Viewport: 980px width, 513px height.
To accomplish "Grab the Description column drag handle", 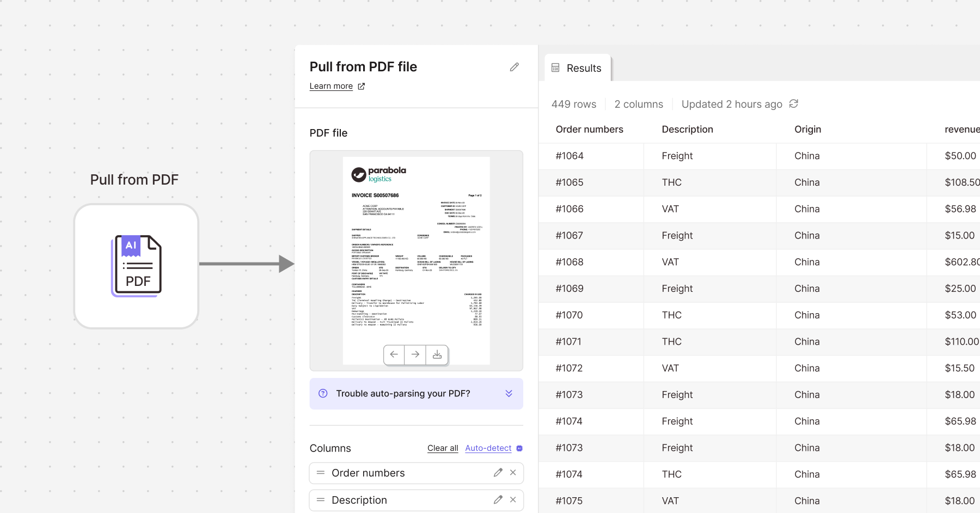I will coord(321,500).
